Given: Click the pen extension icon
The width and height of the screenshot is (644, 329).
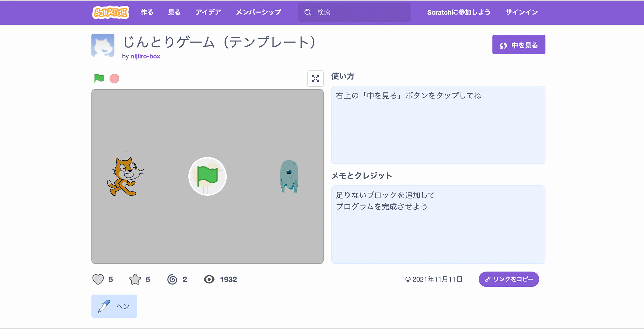Looking at the screenshot, I should tap(104, 306).
